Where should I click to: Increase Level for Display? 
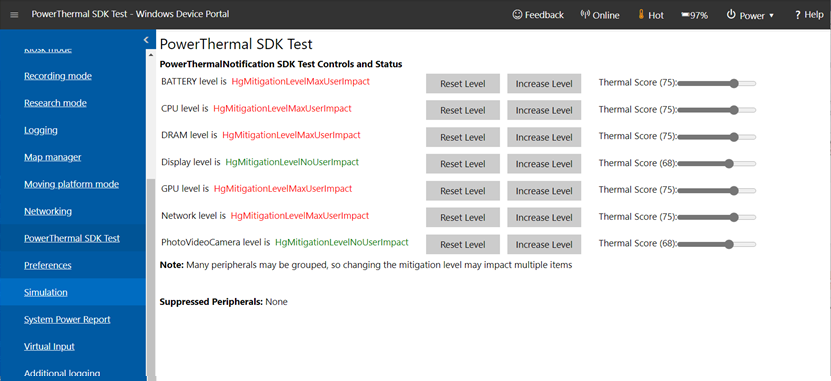coord(544,164)
